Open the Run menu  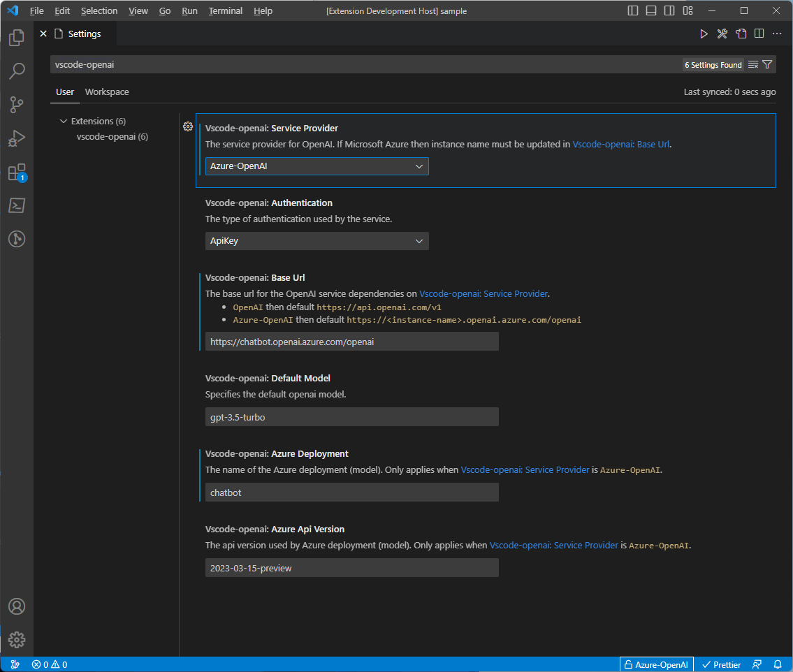click(x=189, y=10)
